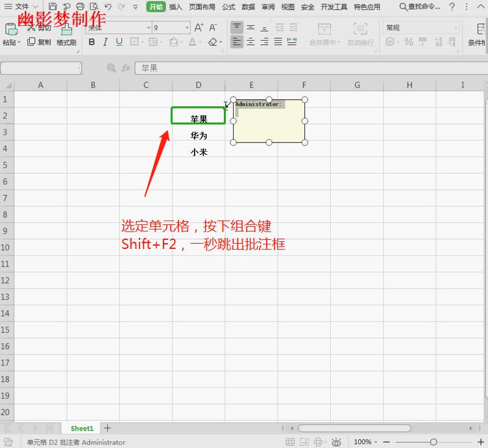
Task: Click the fx insert function icon
Action: point(126,68)
